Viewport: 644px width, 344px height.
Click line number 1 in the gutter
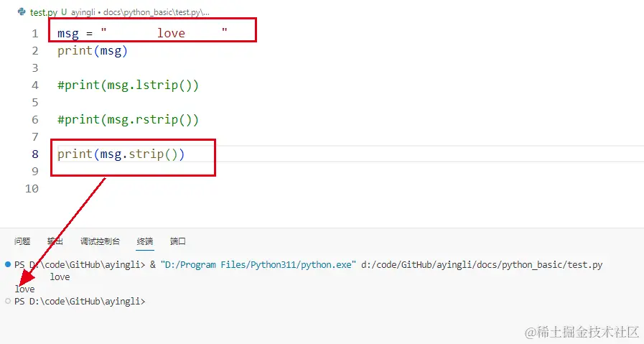pos(35,33)
